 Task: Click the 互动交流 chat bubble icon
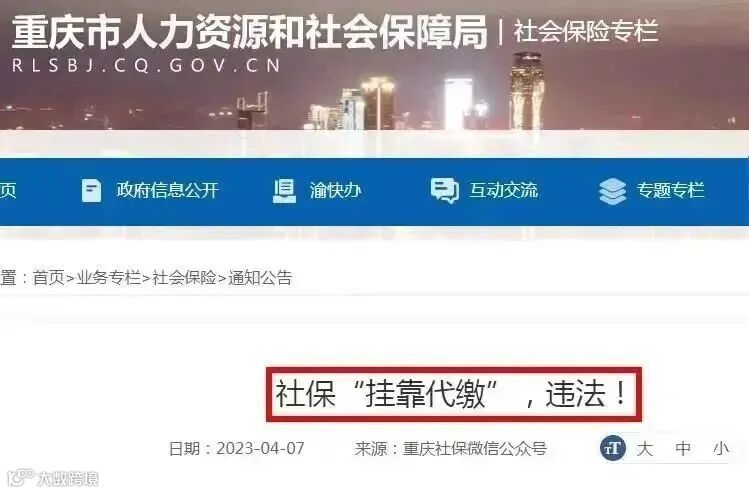coord(444,191)
